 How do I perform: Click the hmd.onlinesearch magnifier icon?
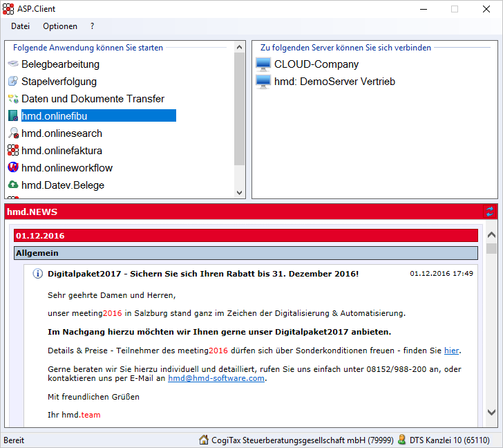[x=13, y=133]
